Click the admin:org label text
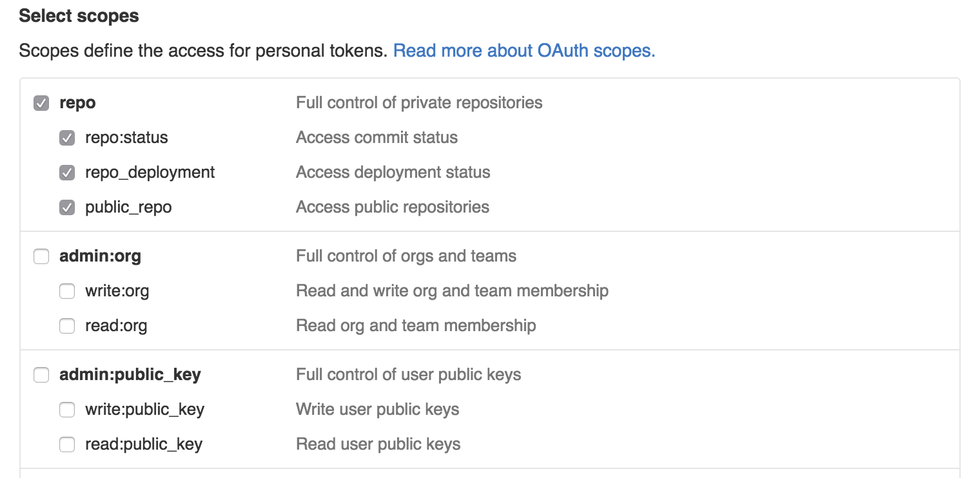980x478 pixels. (x=100, y=256)
